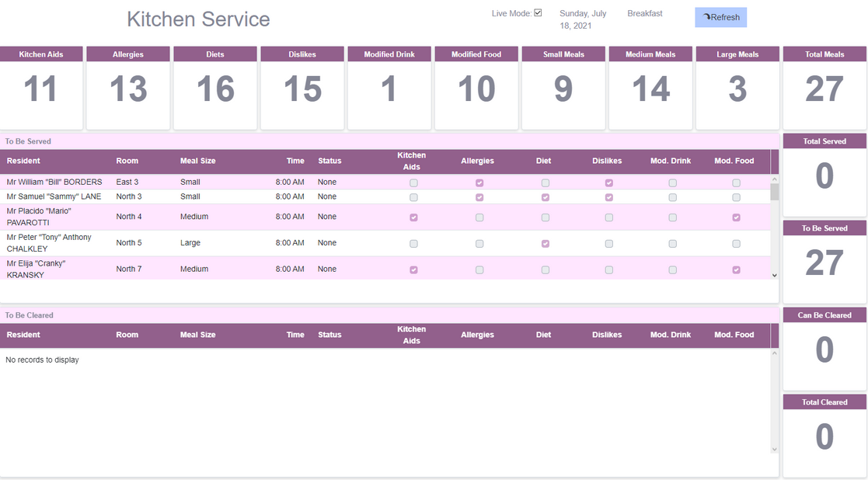This screenshot has width=868, height=480.
Task: Enable Dislikes checkbox for Mr Elija KRANSKY
Action: pyautogui.click(x=608, y=269)
